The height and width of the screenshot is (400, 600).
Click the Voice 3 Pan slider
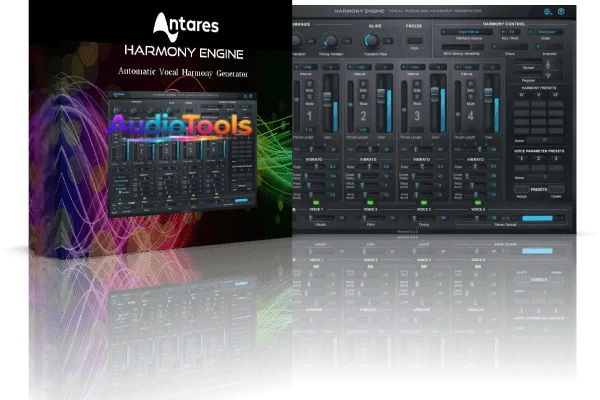tap(421, 149)
